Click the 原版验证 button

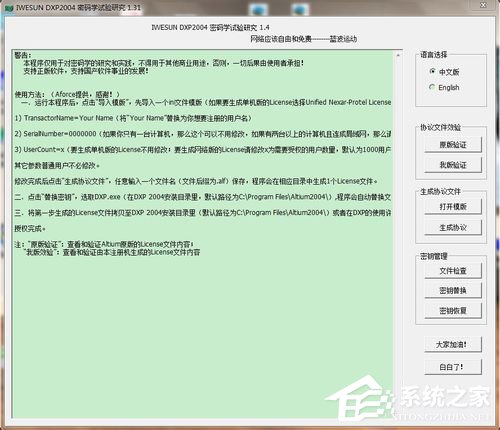[x=453, y=145]
